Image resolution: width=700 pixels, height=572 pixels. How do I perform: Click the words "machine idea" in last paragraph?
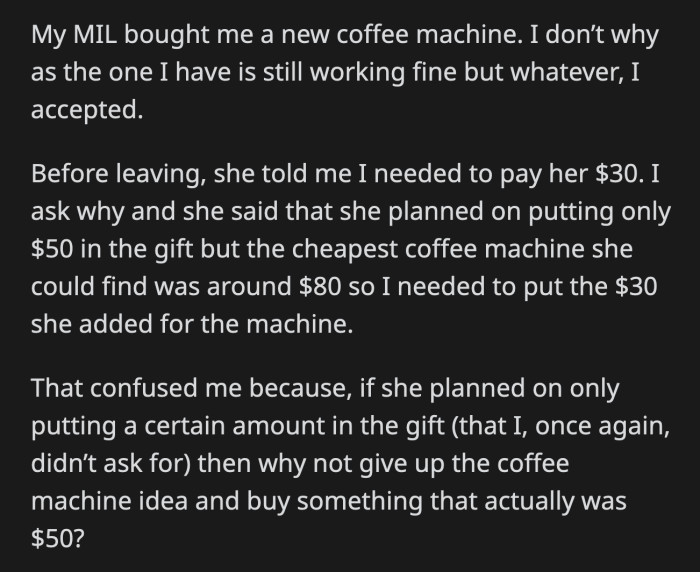[x=109, y=501]
